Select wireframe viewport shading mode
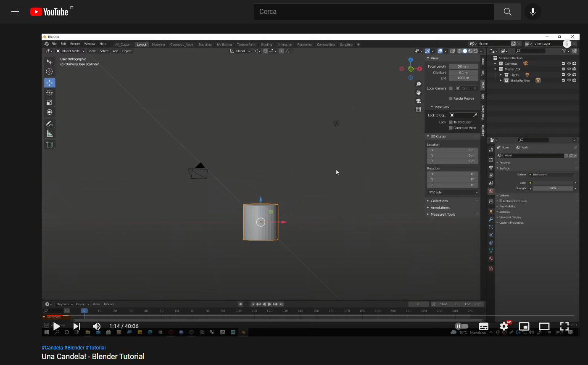Screen dimensions: 588x365 coord(460,51)
